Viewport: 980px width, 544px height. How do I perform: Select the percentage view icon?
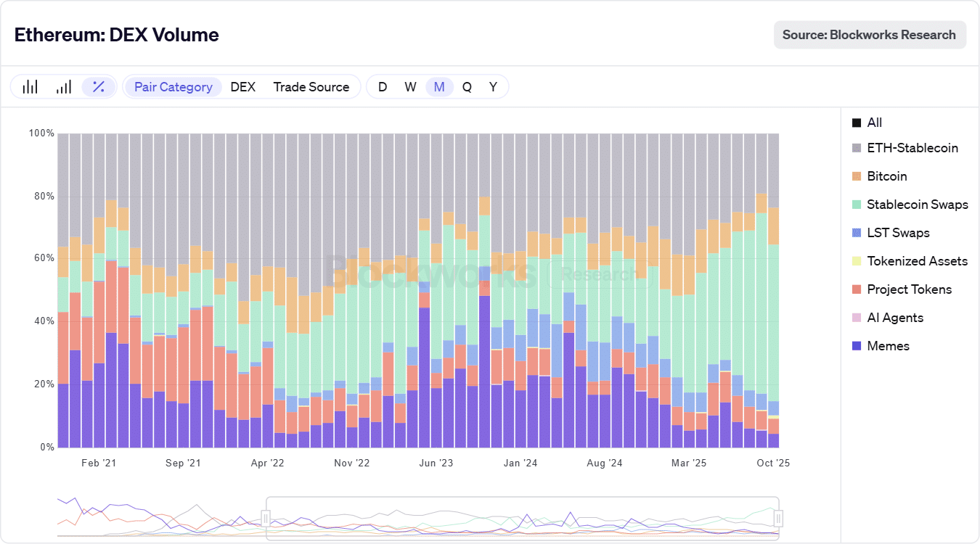(x=99, y=87)
